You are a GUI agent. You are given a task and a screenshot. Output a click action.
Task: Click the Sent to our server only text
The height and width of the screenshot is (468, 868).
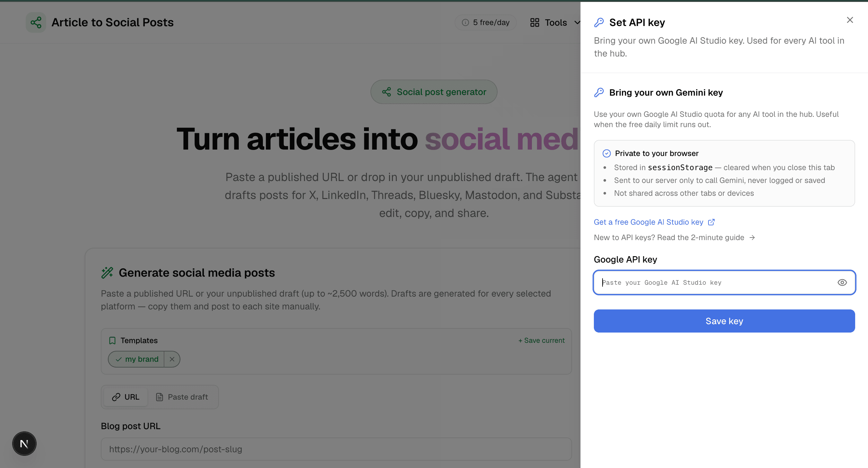(719, 180)
